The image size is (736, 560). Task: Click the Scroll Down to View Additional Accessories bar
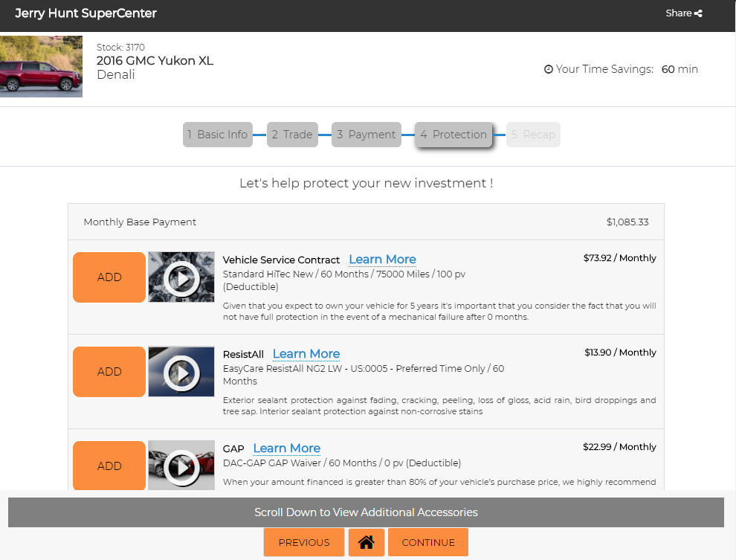pos(366,512)
